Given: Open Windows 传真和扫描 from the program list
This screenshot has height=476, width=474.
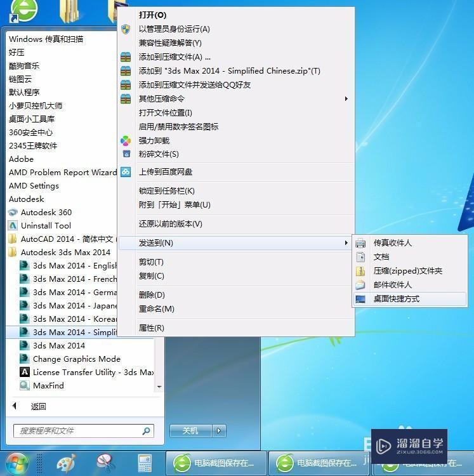Looking at the screenshot, I should (46, 39).
